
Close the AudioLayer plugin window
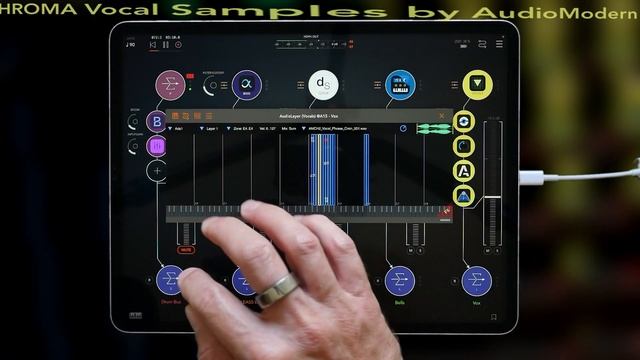(x=442, y=116)
